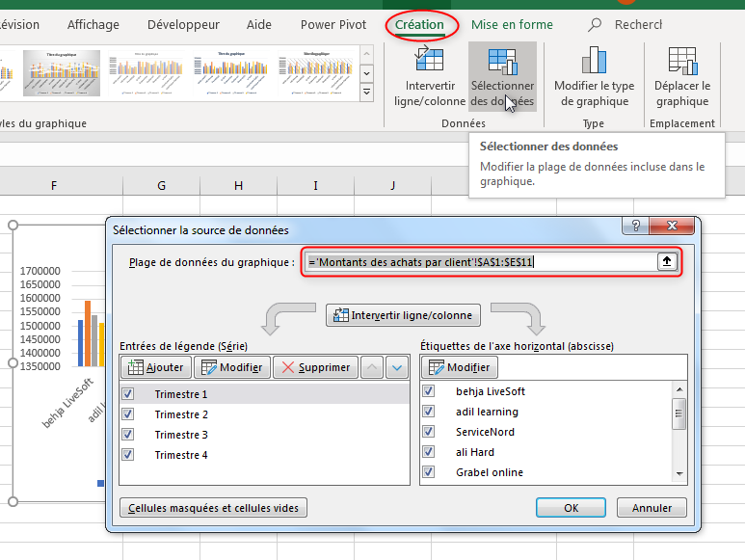Viewport: 745px width, 560px height.
Task: Click axis labels list scroll down arrow
Action: 679,474
